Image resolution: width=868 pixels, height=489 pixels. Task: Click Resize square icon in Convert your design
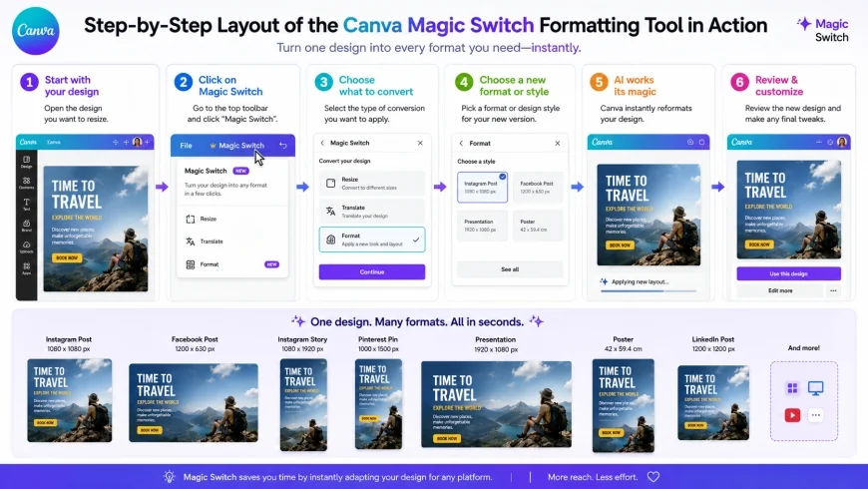point(330,183)
